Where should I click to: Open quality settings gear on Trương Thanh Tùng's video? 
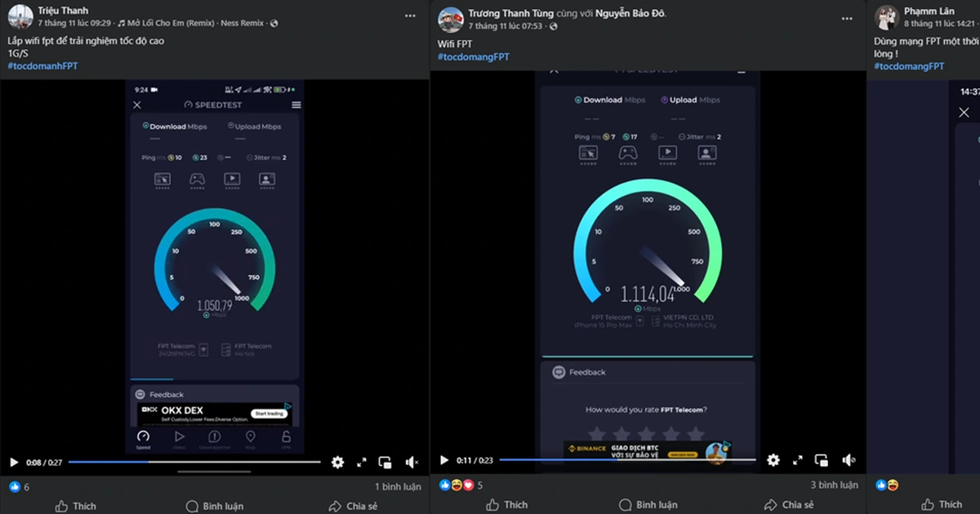point(773,460)
